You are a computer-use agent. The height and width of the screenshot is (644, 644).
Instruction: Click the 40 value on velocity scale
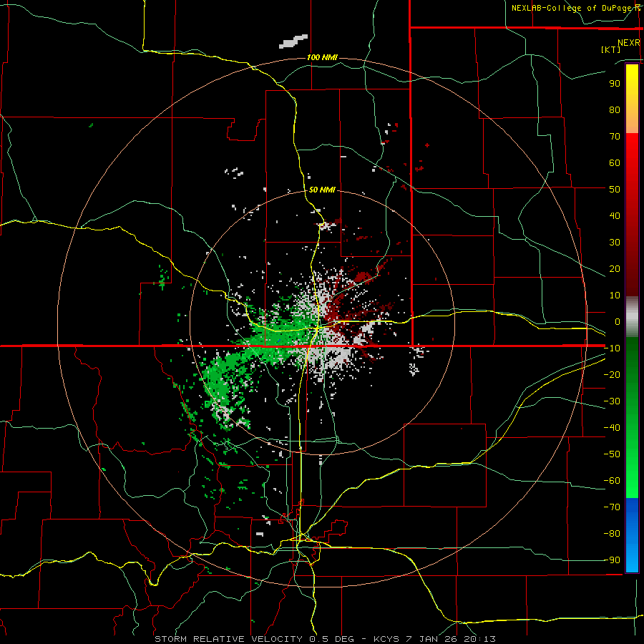(x=615, y=215)
